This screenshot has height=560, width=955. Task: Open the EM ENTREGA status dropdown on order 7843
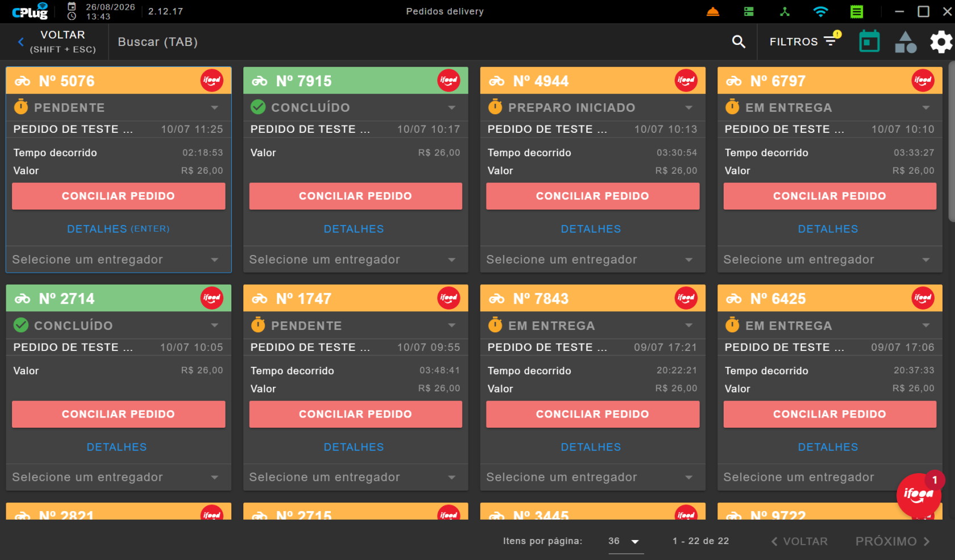[x=592, y=325]
